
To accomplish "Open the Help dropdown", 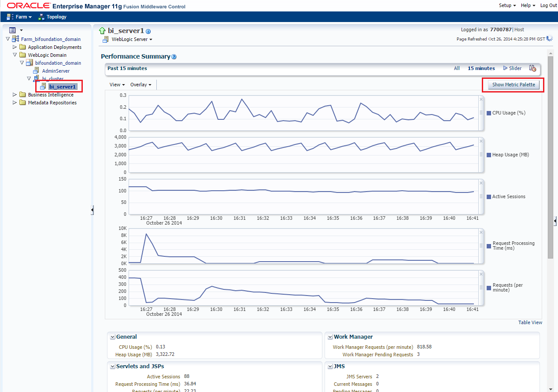I will click(x=528, y=5).
